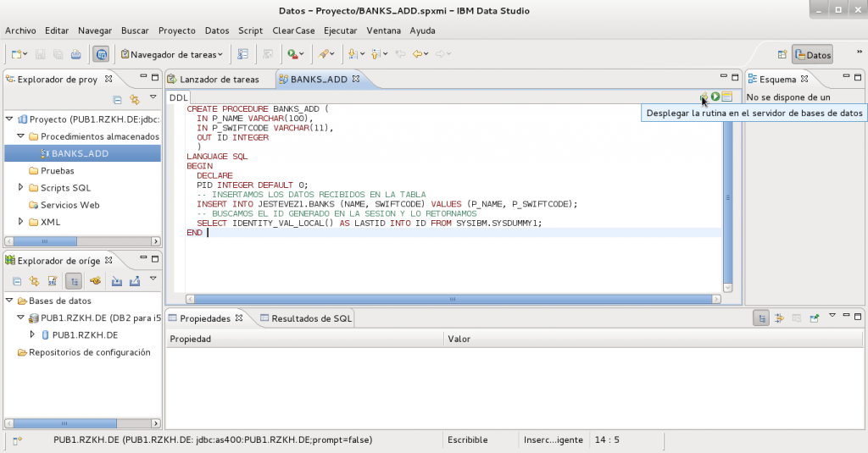Screen dimensions: 868x453
Task: Click the search flashlight toolbar icon
Action: pos(323,54)
